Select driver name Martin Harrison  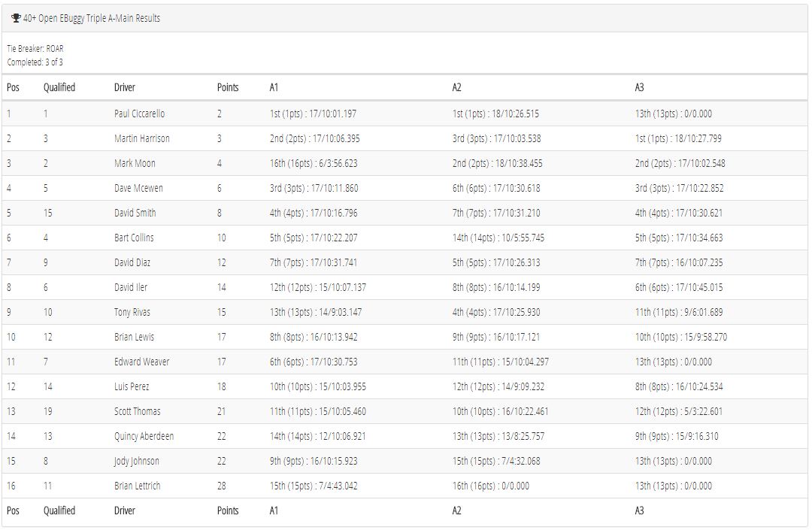coord(142,139)
